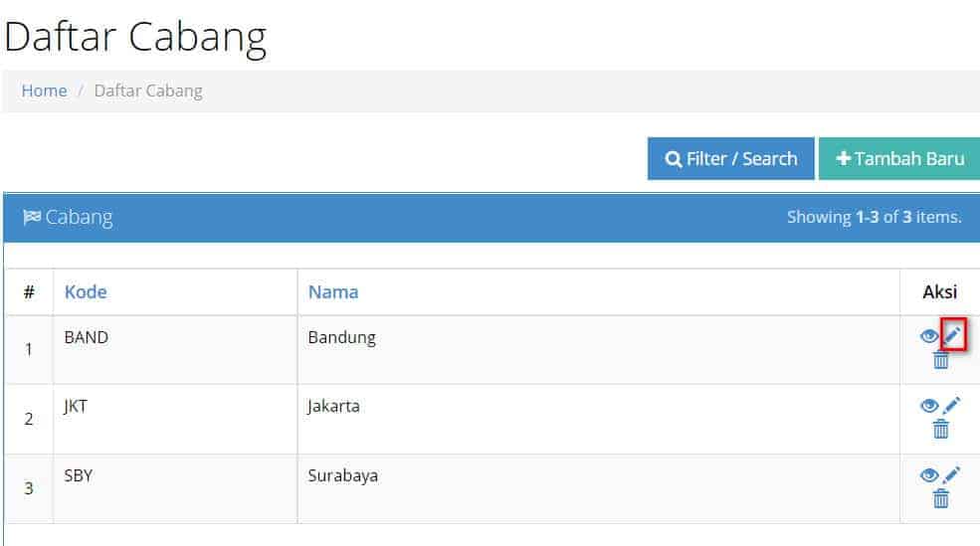This screenshot has width=980, height=546.
Task: Go to Home via breadcrumb link
Action: (x=44, y=91)
